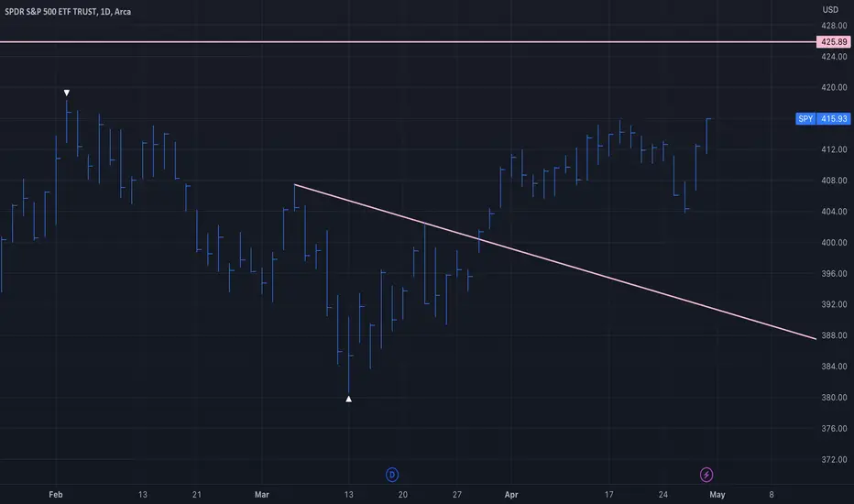Click the latest price bar on the chart

[x=707, y=137]
